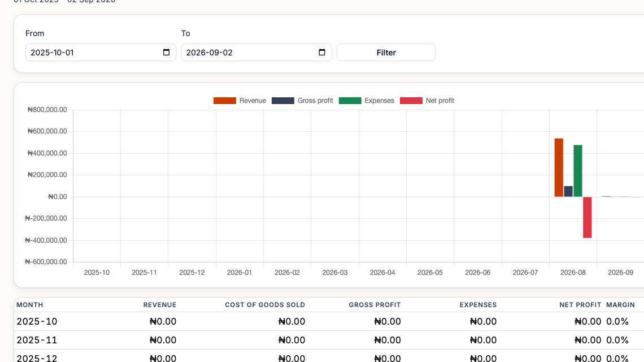Click the NET PROFIT column header
The height and width of the screenshot is (362, 644).
coord(580,305)
